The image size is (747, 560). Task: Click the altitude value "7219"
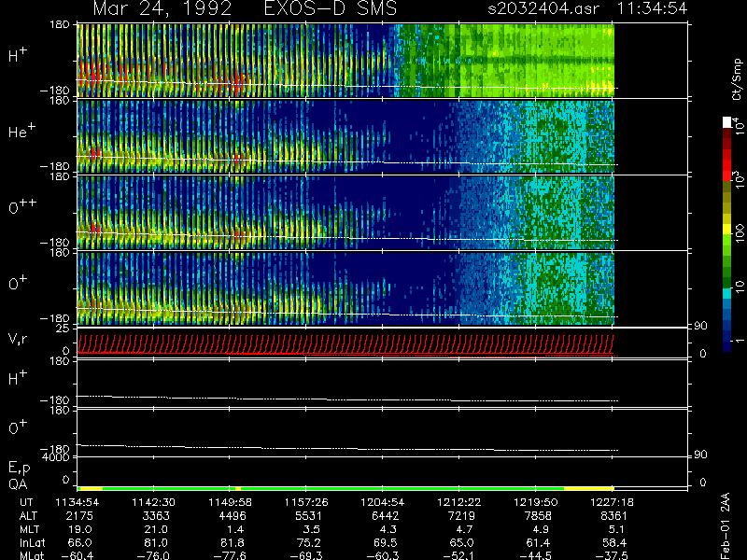[461, 516]
